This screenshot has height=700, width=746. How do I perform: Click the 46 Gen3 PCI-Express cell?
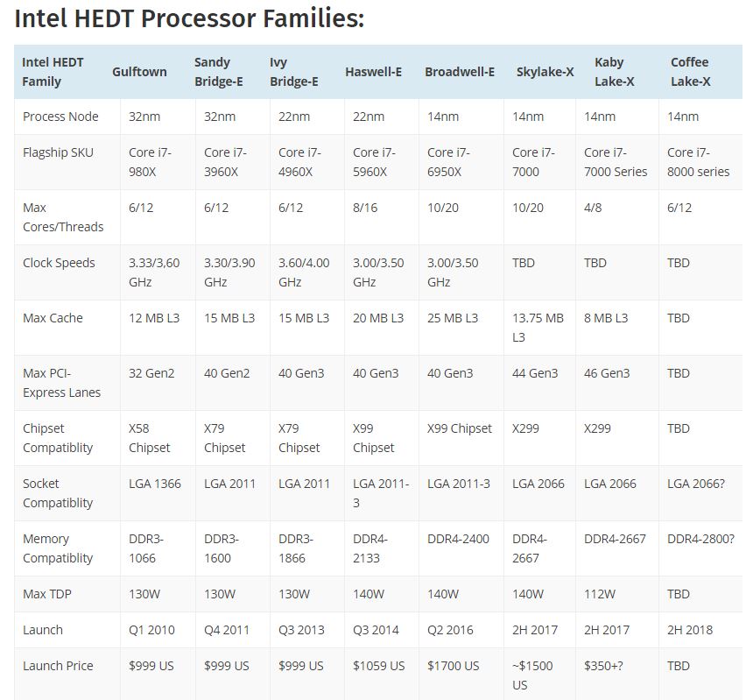(607, 373)
